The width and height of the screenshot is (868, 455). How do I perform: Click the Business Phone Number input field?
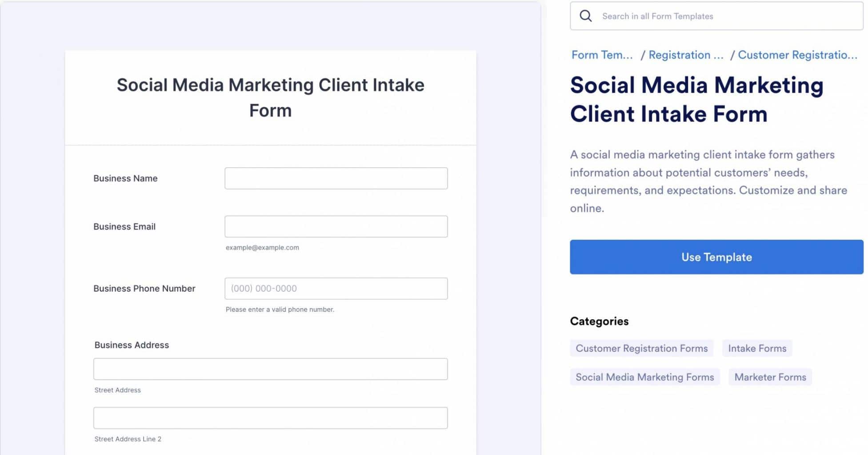pos(336,288)
